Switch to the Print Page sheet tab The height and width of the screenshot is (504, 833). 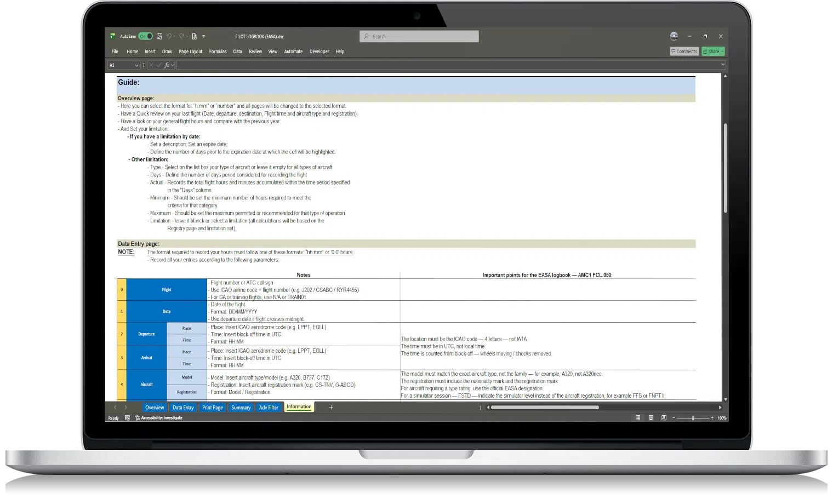point(213,408)
